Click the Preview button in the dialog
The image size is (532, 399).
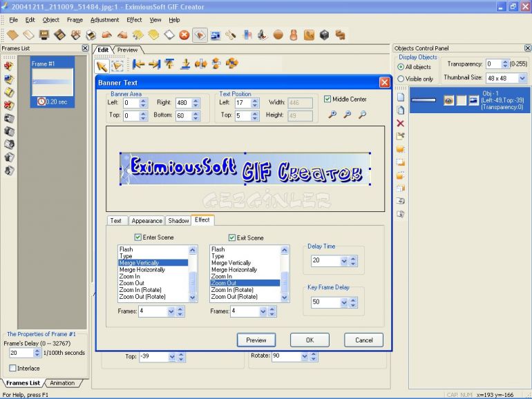pos(256,340)
